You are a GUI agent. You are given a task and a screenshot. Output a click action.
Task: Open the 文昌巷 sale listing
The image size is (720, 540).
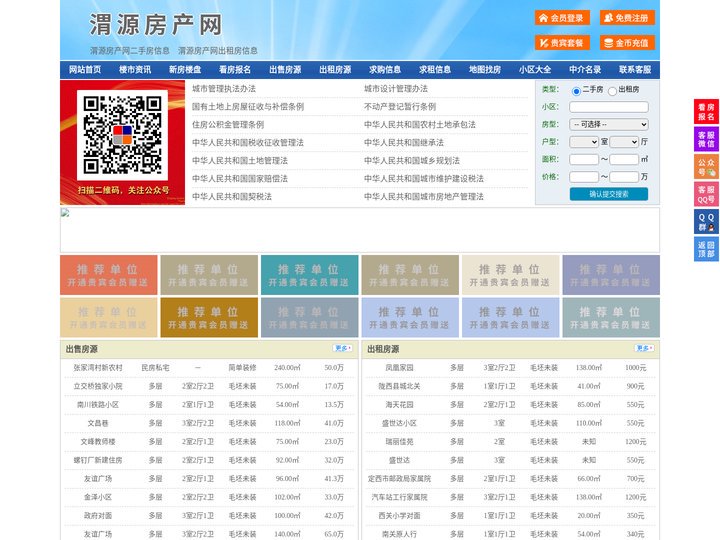98,423
